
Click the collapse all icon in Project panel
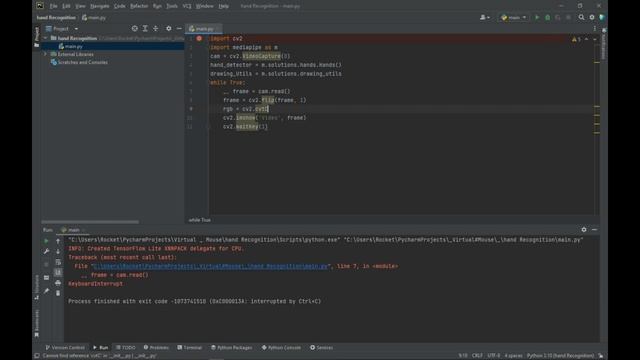coord(156,29)
